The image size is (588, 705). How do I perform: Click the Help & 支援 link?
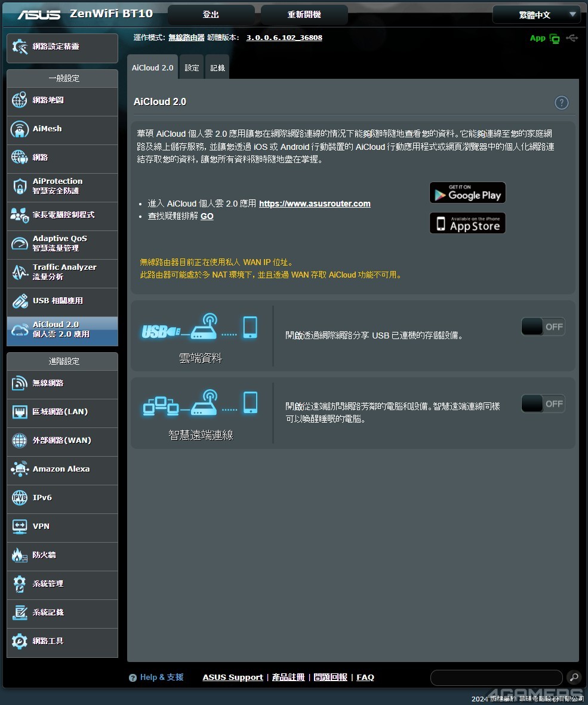(x=162, y=677)
